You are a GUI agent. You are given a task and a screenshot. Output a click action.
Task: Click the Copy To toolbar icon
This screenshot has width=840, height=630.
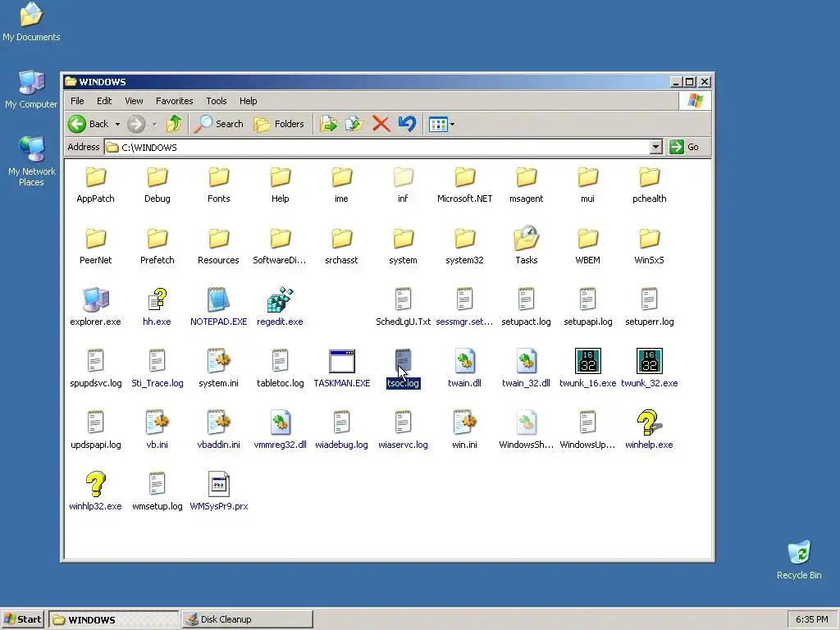coord(354,125)
